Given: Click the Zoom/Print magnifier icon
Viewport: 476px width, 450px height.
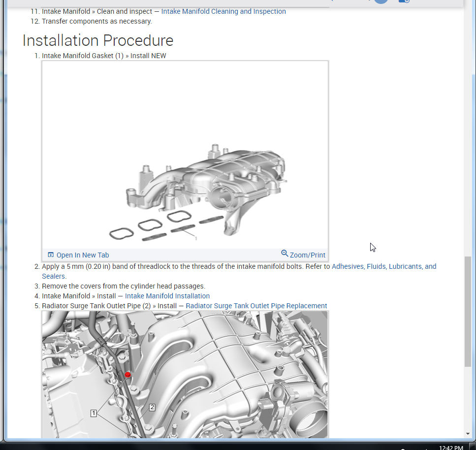Looking at the screenshot, I should pyautogui.click(x=285, y=254).
